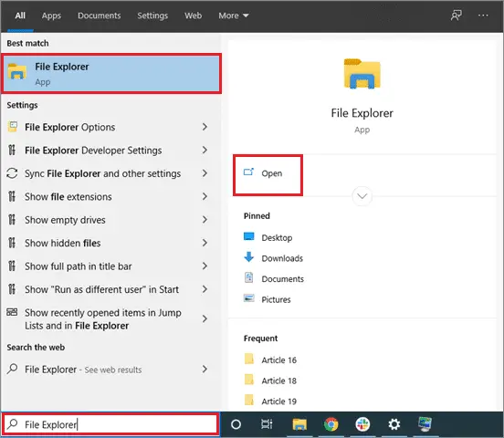Click the File Explorer icon in best match
The image size is (504, 438).
tap(16, 71)
